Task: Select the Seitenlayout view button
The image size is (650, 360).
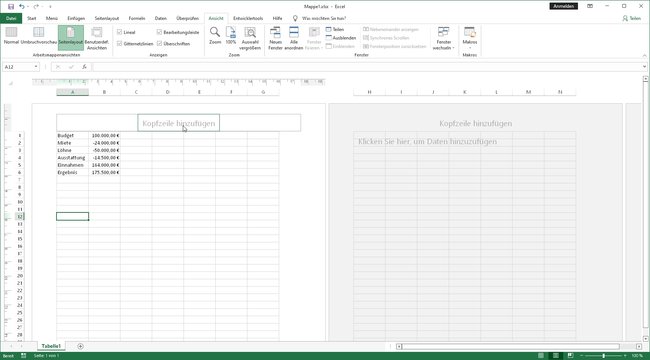Action: click(71, 38)
